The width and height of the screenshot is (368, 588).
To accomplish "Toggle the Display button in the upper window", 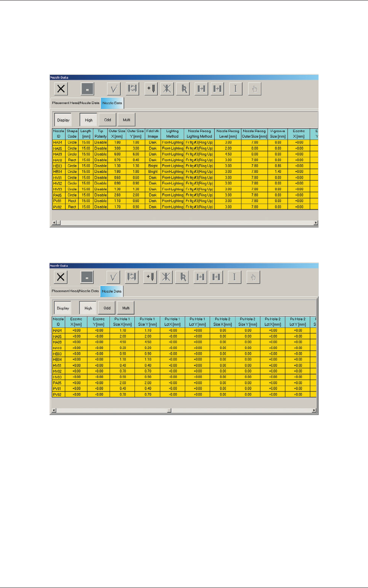I will click(x=63, y=120).
